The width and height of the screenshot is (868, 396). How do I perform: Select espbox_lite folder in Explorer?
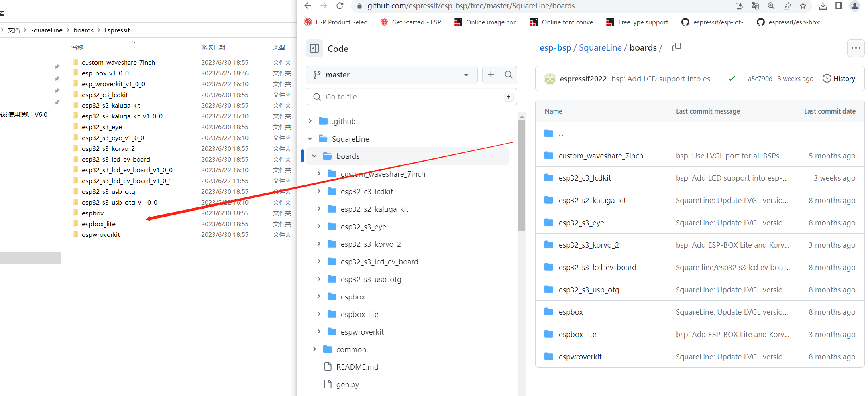99,224
